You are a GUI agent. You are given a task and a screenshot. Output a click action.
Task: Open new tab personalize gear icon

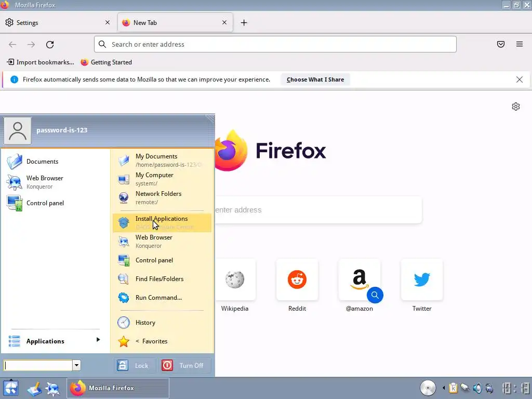pos(516,107)
